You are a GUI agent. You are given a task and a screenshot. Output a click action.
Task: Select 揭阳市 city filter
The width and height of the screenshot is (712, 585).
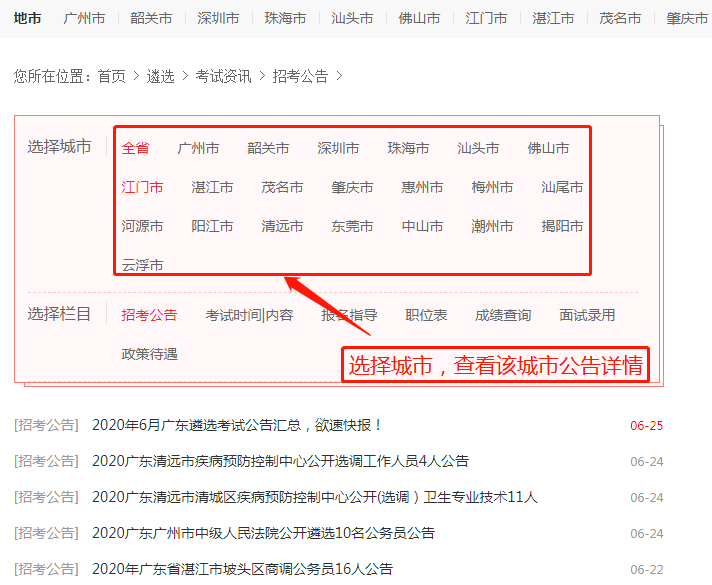point(562,226)
